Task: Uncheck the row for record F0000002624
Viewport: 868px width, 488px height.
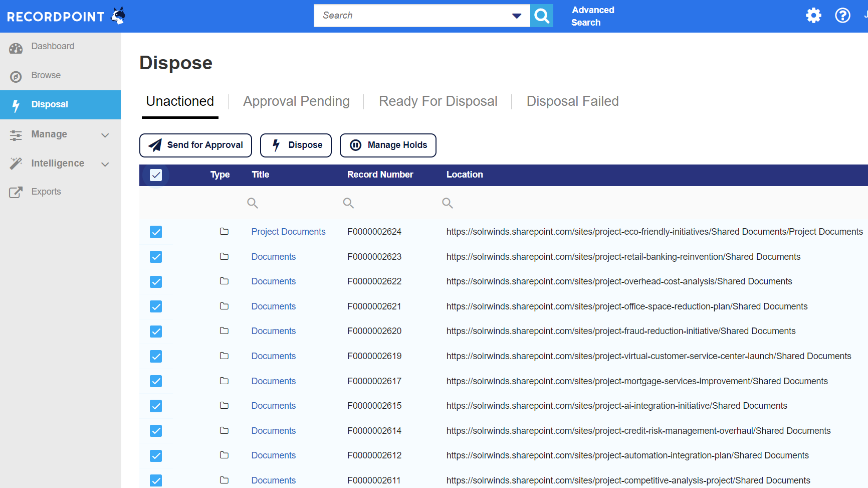Action: point(156,232)
